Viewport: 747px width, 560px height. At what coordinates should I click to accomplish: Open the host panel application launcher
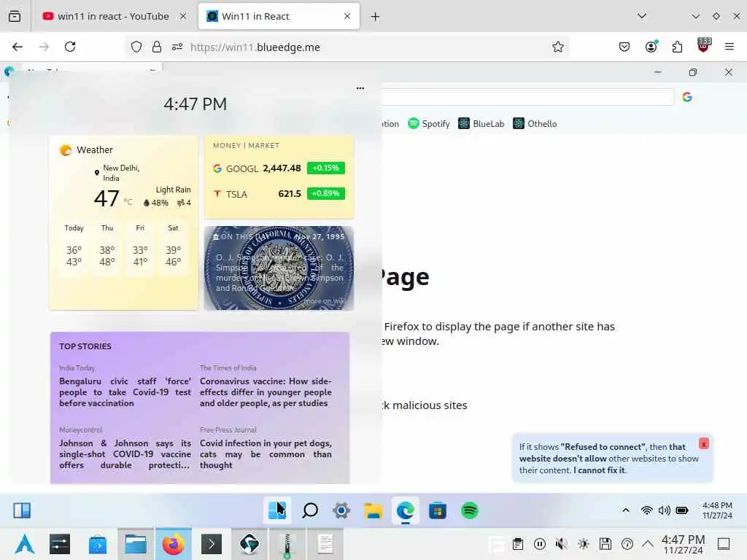tap(24, 544)
